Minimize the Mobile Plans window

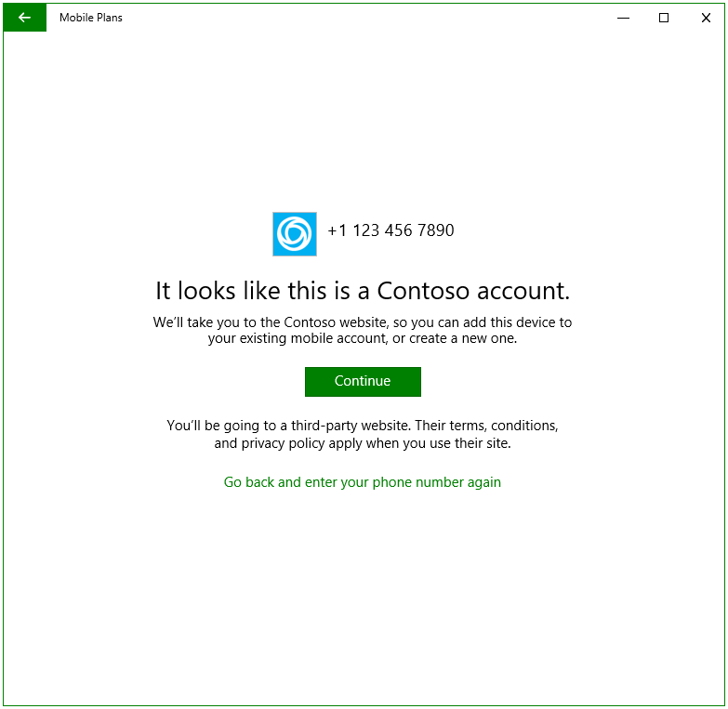[x=623, y=18]
